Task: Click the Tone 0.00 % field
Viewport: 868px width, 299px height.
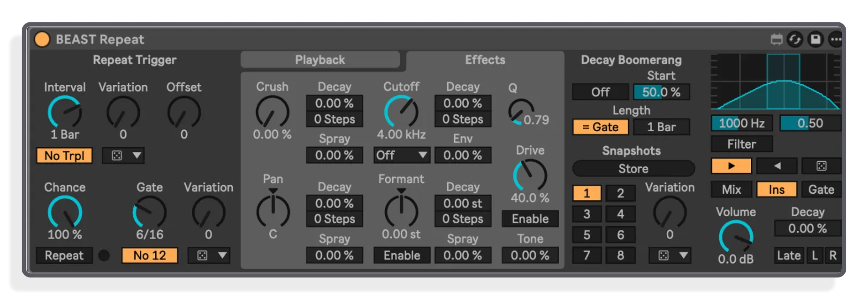Action: 530,255
